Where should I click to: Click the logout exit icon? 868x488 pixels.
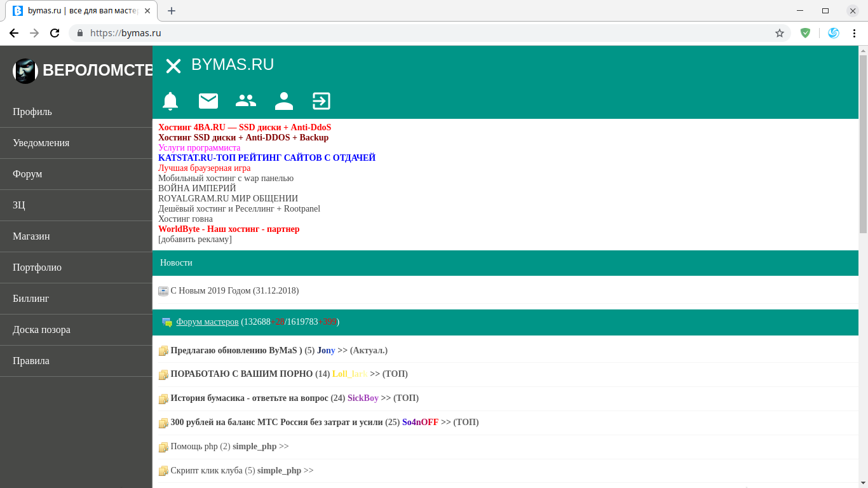[322, 101]
